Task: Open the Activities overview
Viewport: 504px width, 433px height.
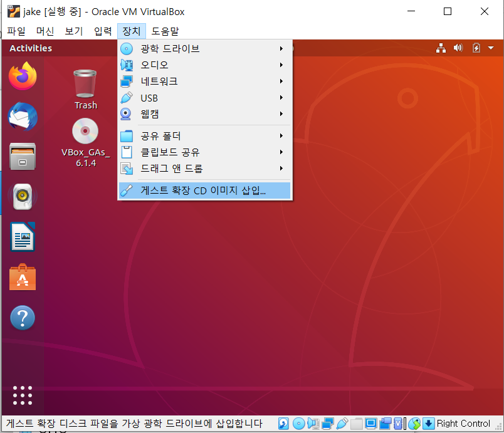Action: click(x=31, y=48)
